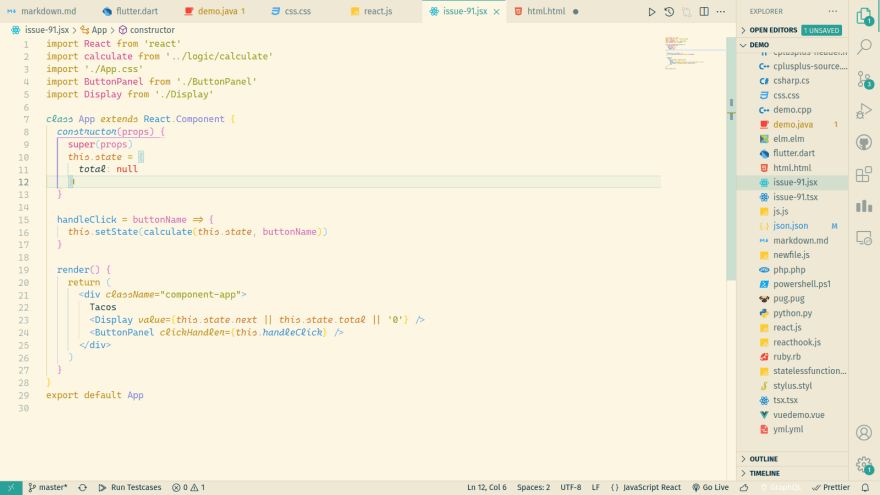
Task: Open the Spaces: 2 indentation selector
Action: pos(533,488)
